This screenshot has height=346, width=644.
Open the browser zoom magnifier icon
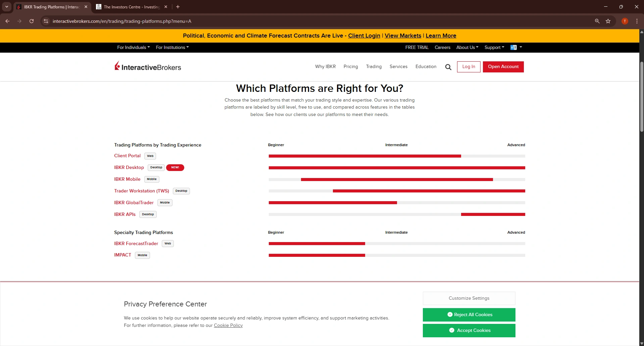pyautogui.click(x=597, y=21)
